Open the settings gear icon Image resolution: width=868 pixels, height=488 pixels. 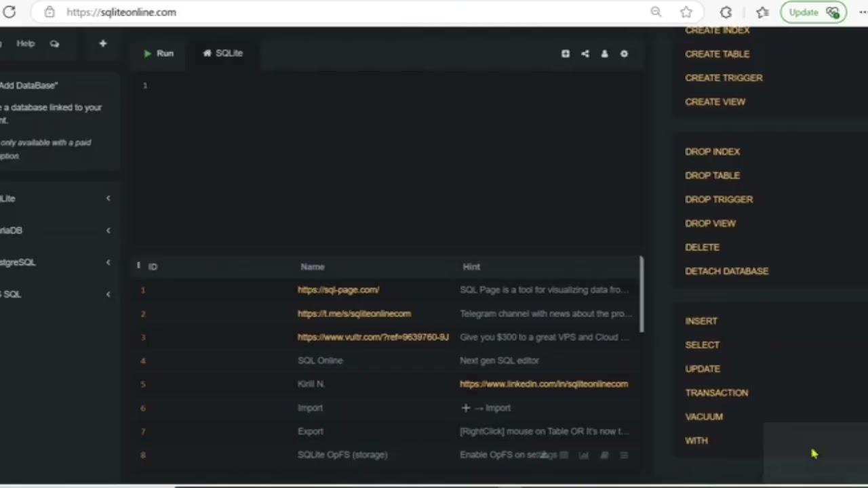[x=624, y=54]
